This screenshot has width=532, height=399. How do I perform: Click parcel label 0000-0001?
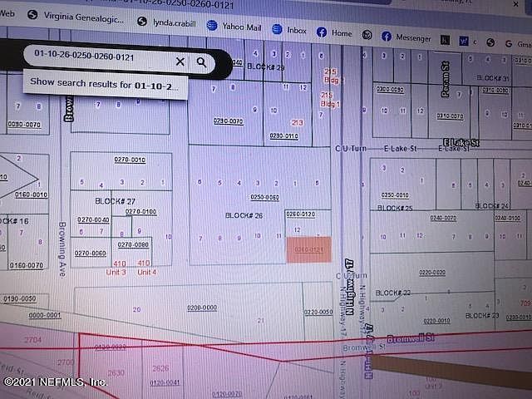click(44, 316)
